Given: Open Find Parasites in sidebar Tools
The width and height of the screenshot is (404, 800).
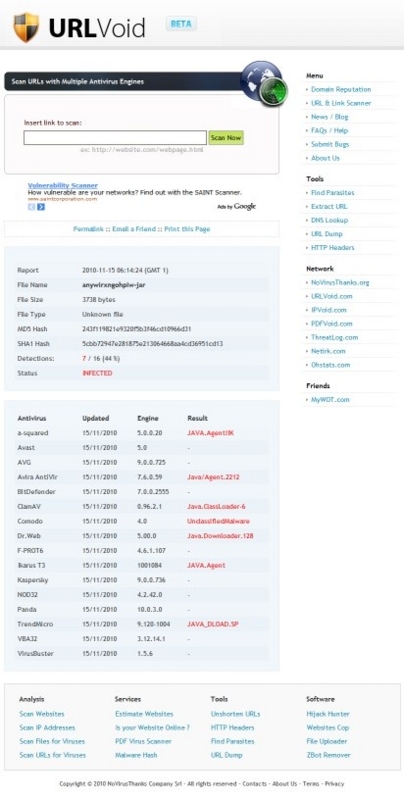Looking at the screenshot, I should pos(333,193).
